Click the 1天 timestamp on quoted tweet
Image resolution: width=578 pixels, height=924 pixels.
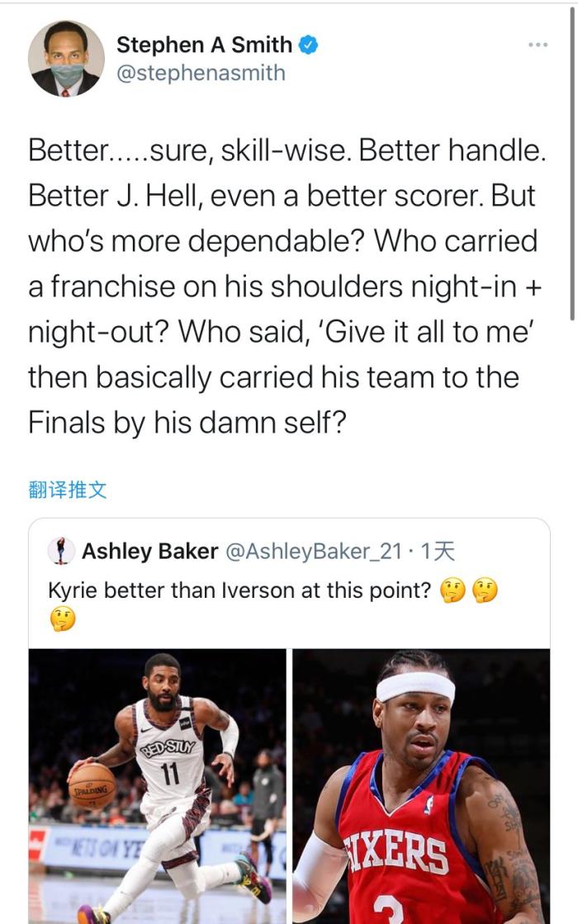[x=438, y=551]
